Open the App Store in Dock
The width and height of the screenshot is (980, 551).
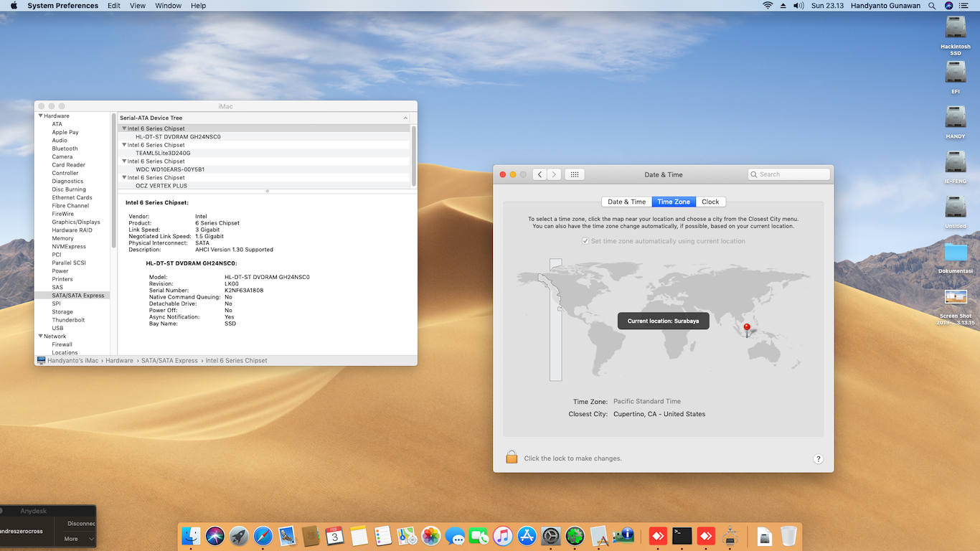pyautogui.click(x=527, y=535)
